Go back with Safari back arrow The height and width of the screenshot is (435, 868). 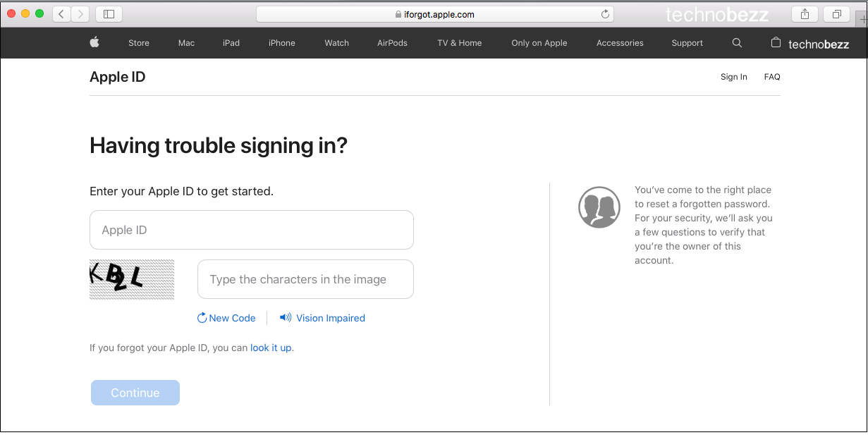point(61,14)
